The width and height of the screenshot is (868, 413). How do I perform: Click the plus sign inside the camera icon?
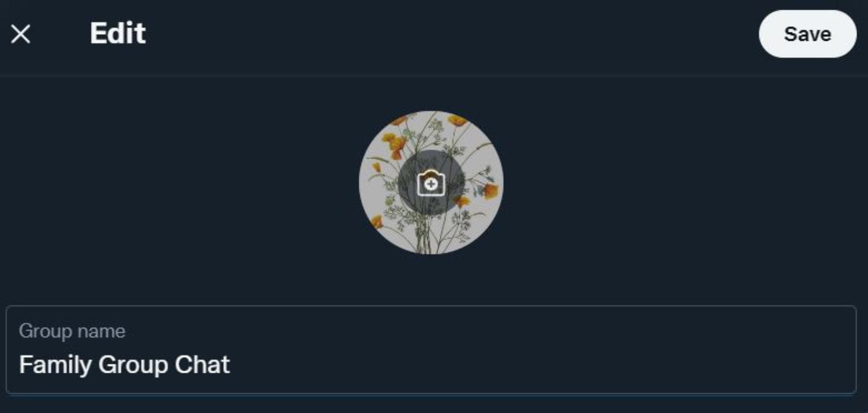[431, 184]
